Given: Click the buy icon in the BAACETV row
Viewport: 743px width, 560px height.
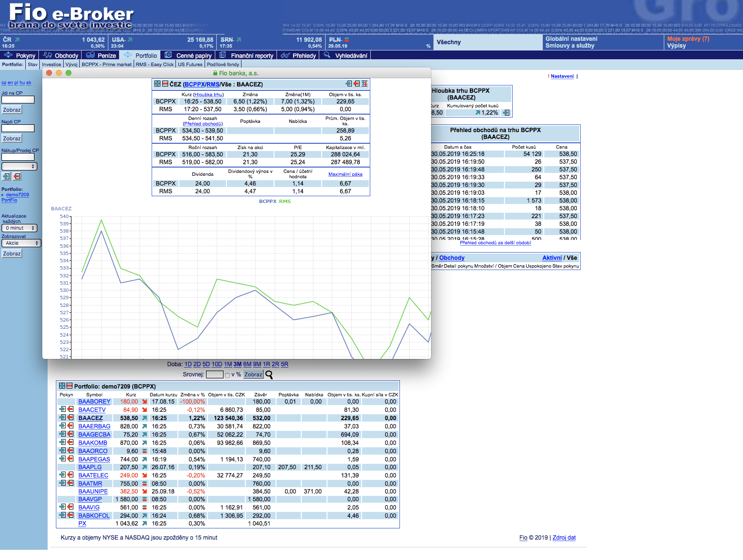Looking at the screenshot, I should click(62, 409).
